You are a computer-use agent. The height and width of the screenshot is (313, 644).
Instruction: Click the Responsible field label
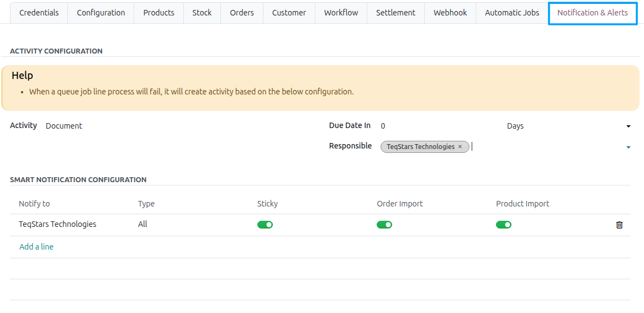point(350,146)
